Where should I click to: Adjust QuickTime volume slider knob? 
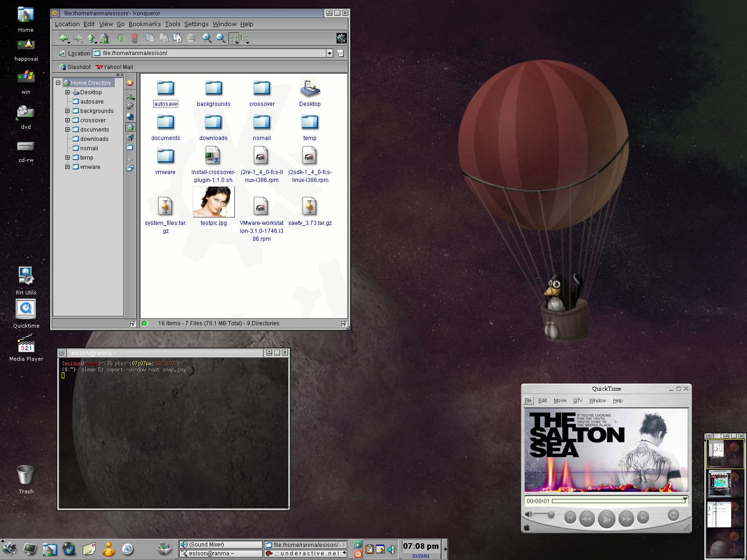(x=551, y=515)
